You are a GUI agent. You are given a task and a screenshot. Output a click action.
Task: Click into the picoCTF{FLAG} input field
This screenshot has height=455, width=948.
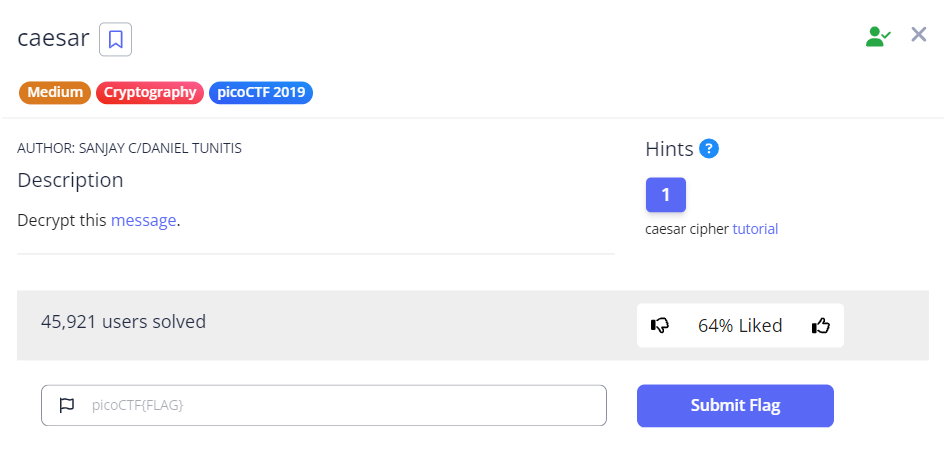[340, 405]
